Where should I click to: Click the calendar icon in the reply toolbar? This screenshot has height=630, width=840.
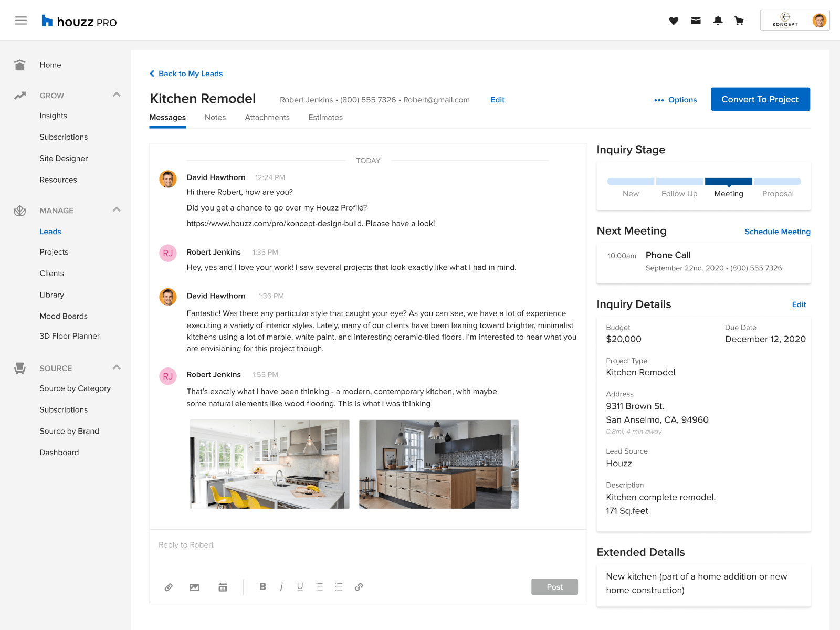[x=223, y=587]
